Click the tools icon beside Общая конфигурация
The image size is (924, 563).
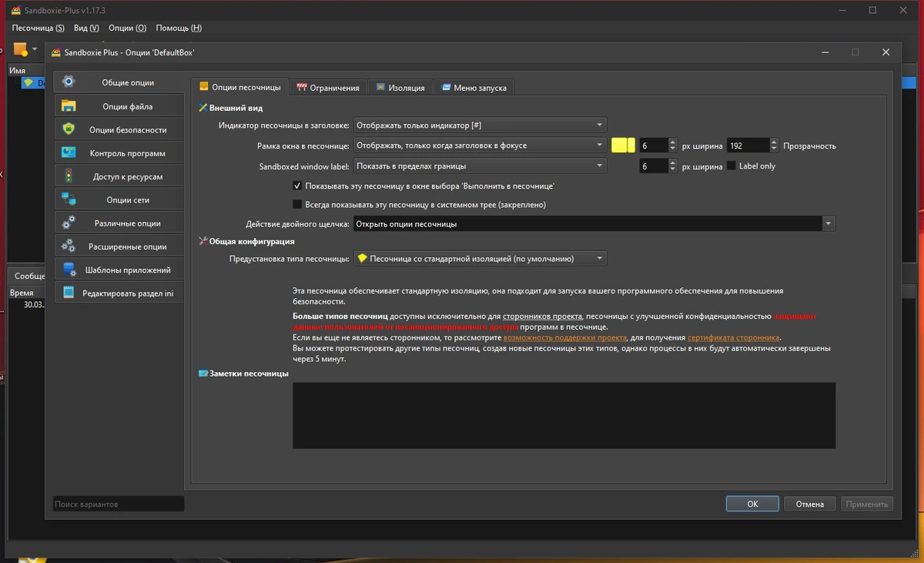[203, 241]
